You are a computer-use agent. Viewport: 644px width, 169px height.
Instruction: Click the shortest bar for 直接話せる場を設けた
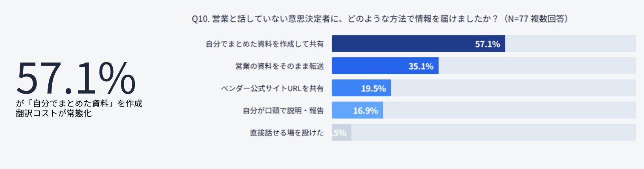click(x=341, y=132)
